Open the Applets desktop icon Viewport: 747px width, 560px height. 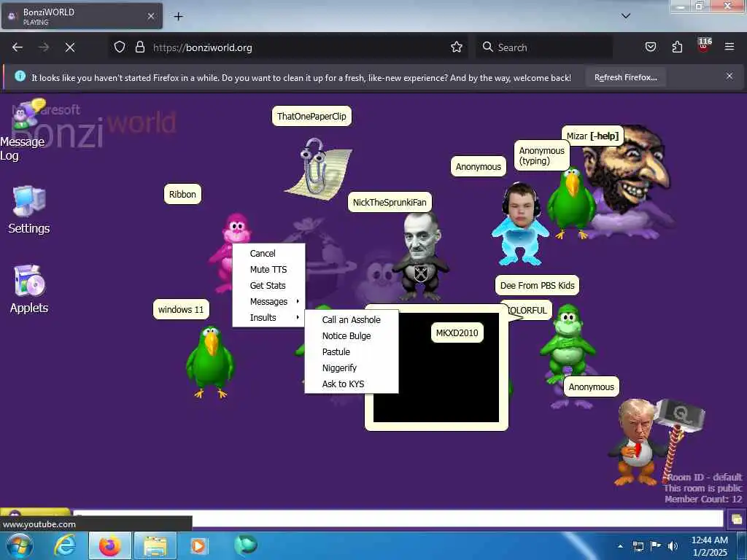coord(28,289)
